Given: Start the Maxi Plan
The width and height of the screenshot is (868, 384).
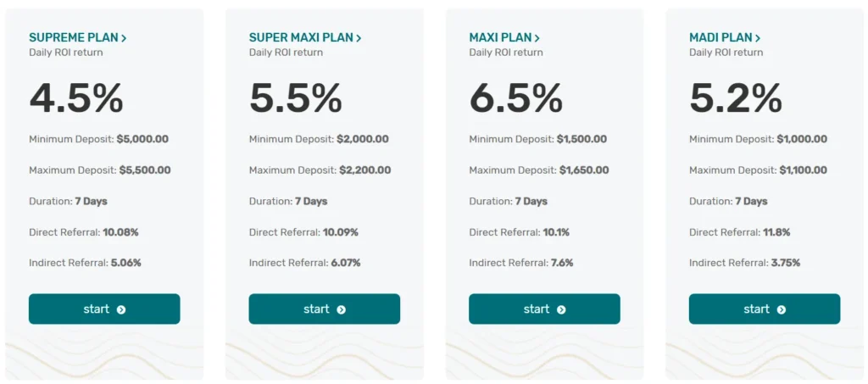Looking at the screenshot, I should [x=544, y=309].
